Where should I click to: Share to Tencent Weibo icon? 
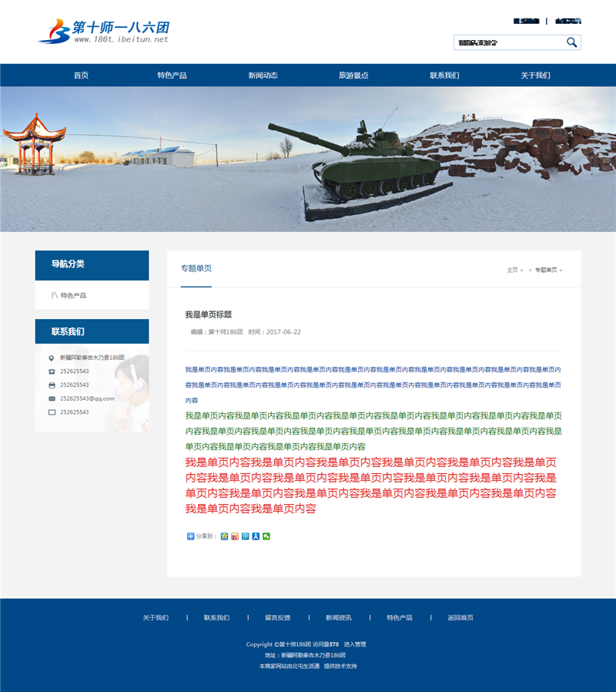pos(246,536)
